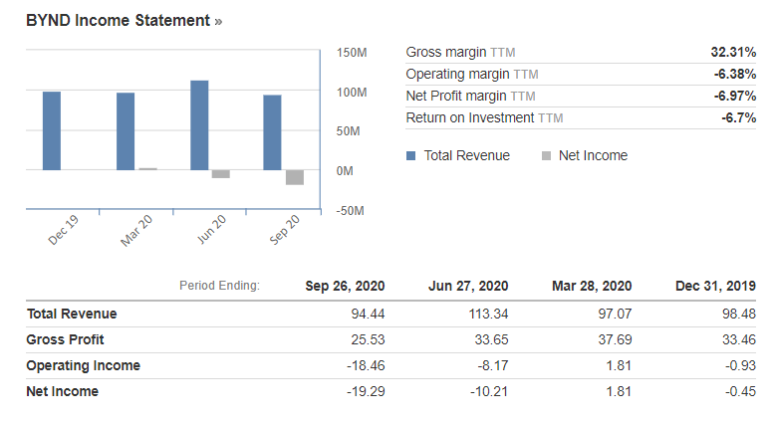Click the Jun 27, 2020 column header

468,286
